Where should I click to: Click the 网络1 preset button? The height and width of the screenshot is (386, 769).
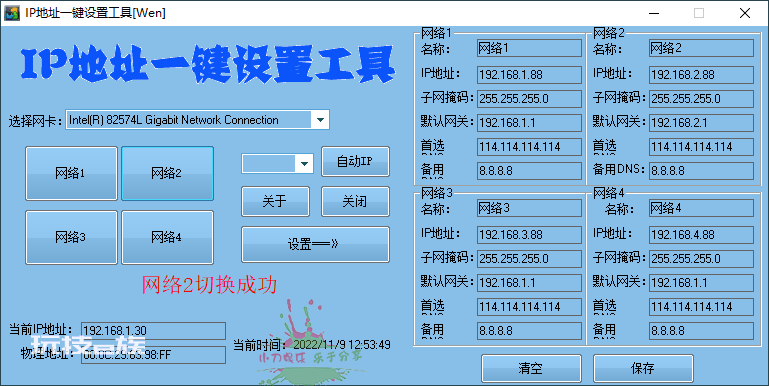[72, 173]
